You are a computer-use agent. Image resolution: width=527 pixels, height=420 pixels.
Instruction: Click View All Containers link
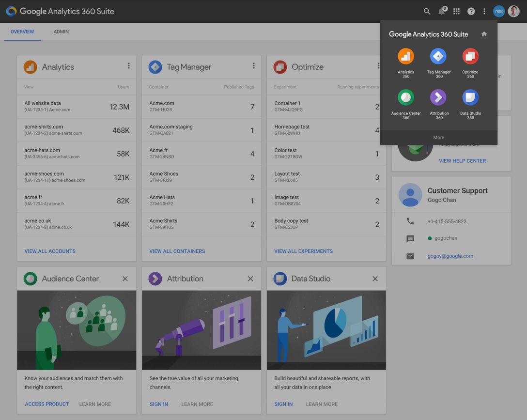point(177,251)
